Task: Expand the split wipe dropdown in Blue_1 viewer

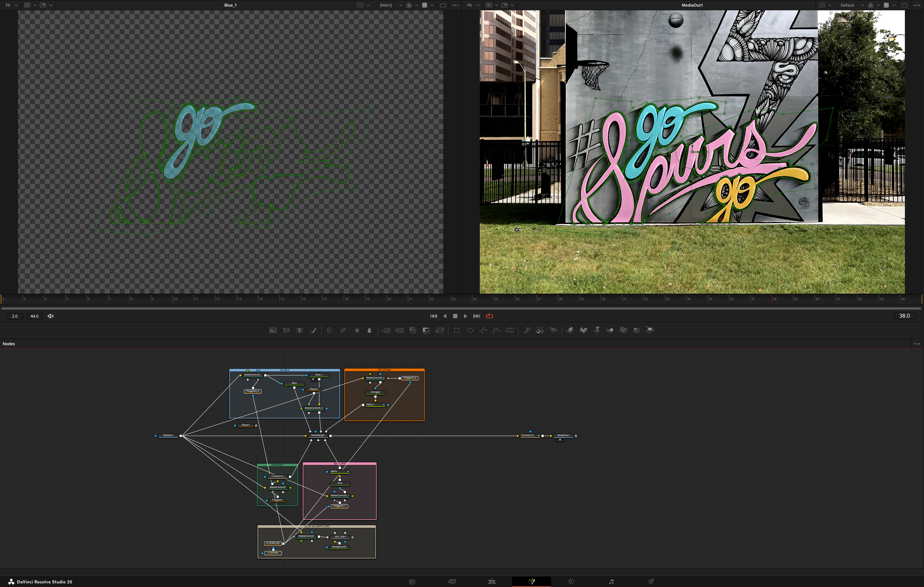Action: (x=51, y=5)
